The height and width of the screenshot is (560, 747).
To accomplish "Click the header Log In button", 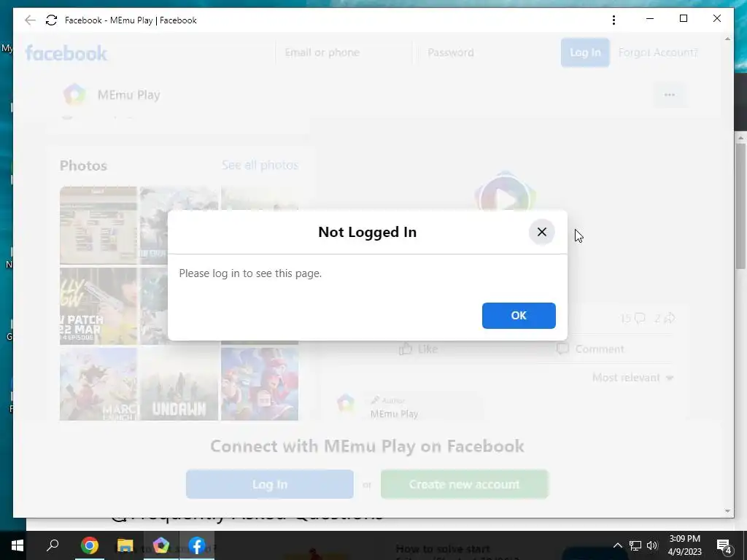I will click(x=585, y=52).
